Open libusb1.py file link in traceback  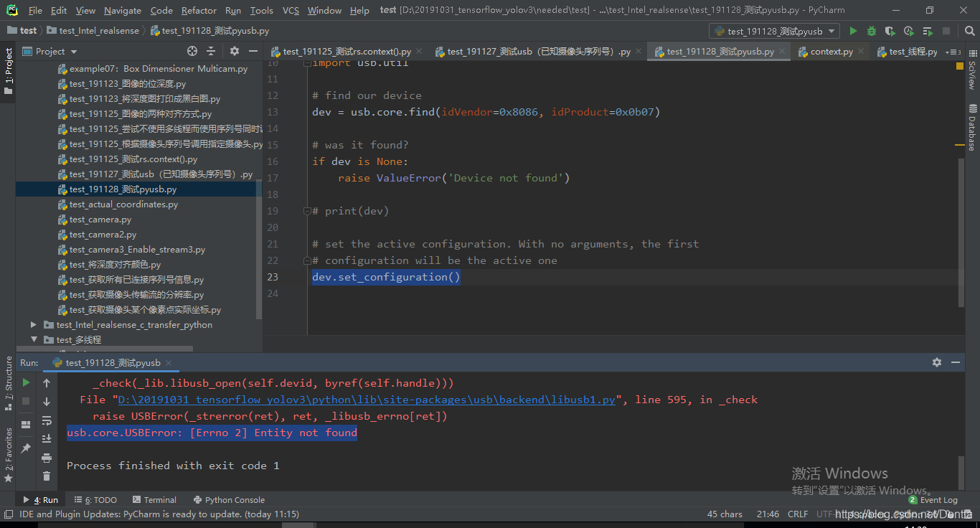[367, 400]
